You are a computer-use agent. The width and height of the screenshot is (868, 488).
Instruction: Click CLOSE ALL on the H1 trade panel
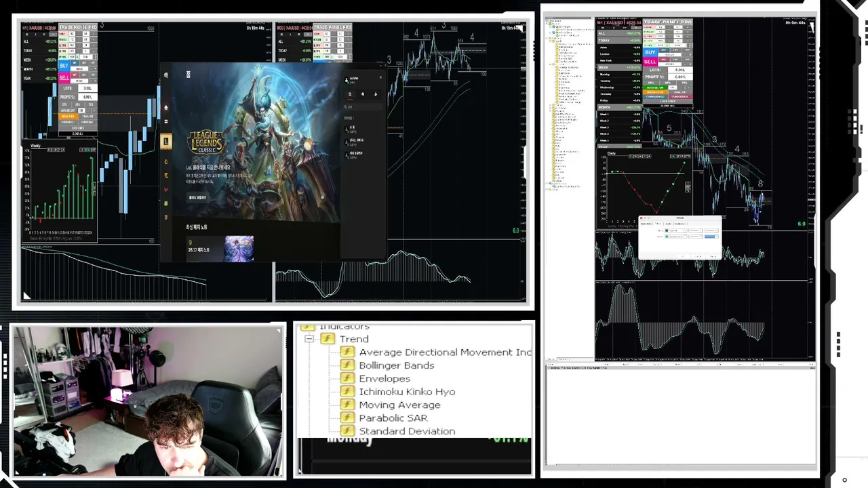(x=77, y=134)
